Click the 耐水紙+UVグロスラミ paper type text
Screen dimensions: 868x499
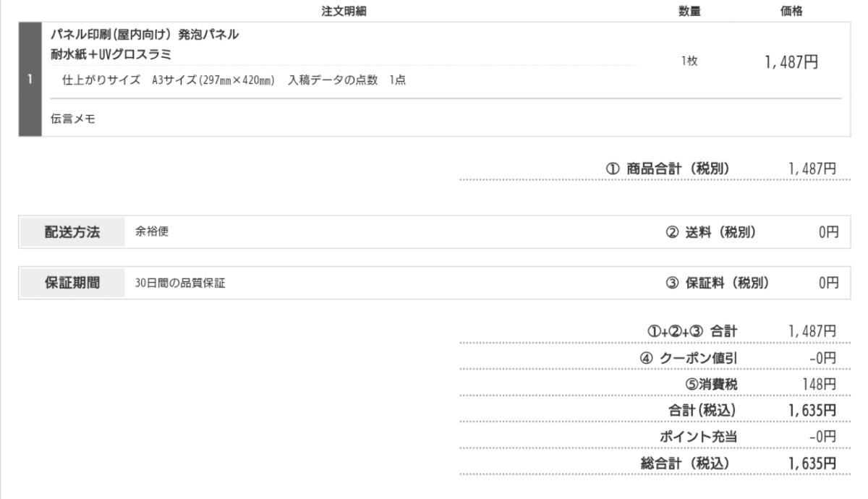point(111,53)
